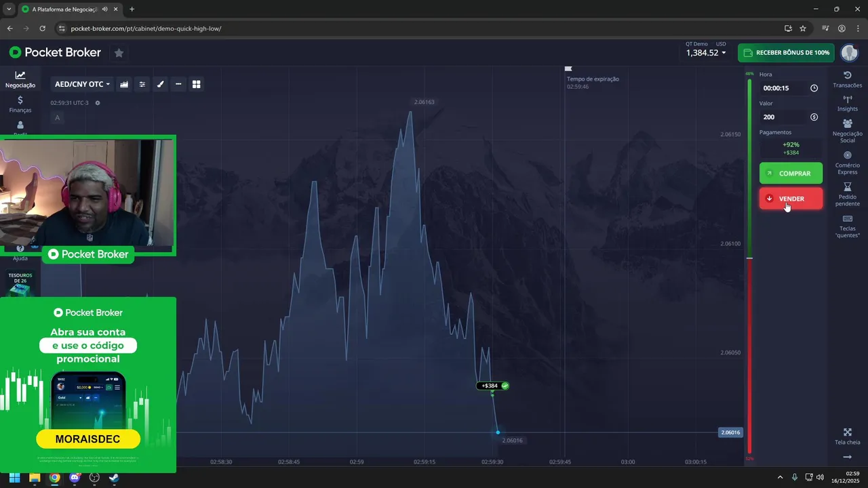Open the Finanças section
This screenshot has height=488, width=868.
pyautogui.click(x=20, y=104)
